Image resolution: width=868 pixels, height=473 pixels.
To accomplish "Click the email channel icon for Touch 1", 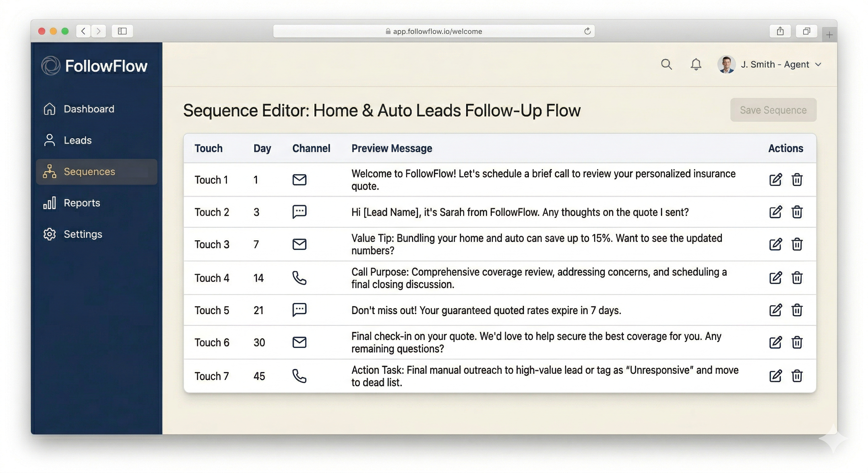I will 299,180.
